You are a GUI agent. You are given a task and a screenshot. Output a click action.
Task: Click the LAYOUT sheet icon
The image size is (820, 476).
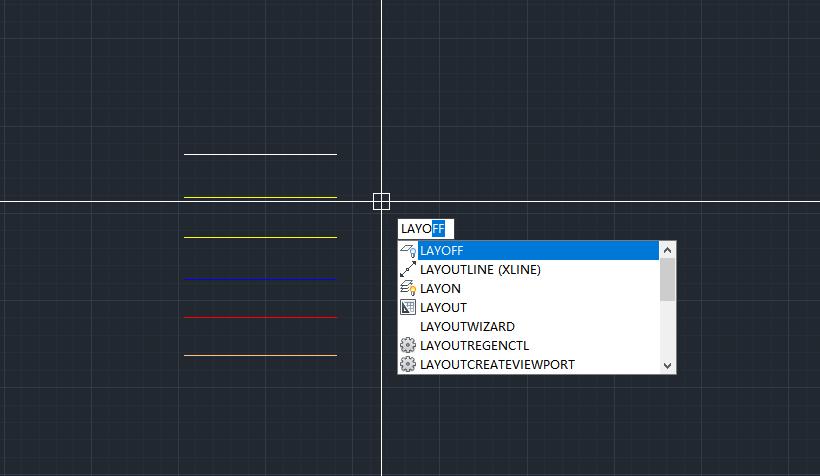[408, 308]
